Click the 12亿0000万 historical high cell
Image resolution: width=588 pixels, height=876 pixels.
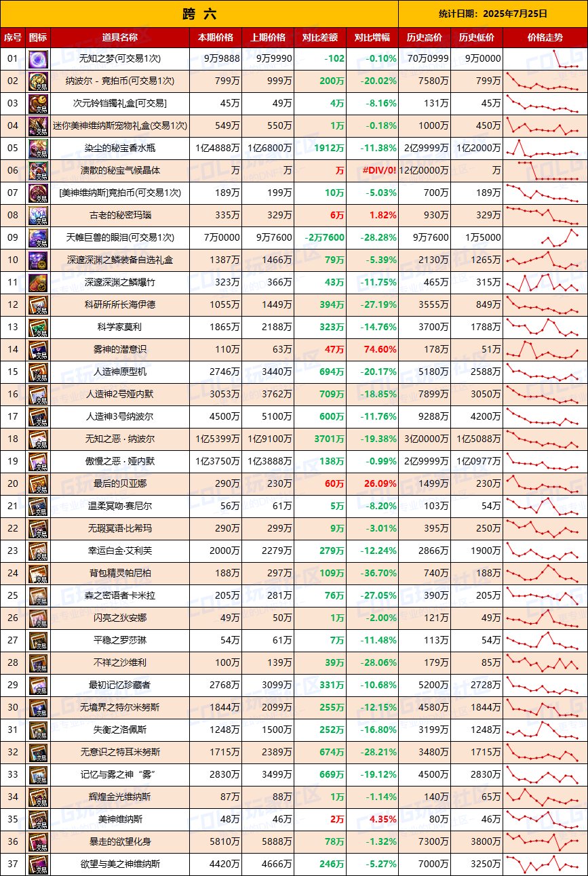coord(425,171)
